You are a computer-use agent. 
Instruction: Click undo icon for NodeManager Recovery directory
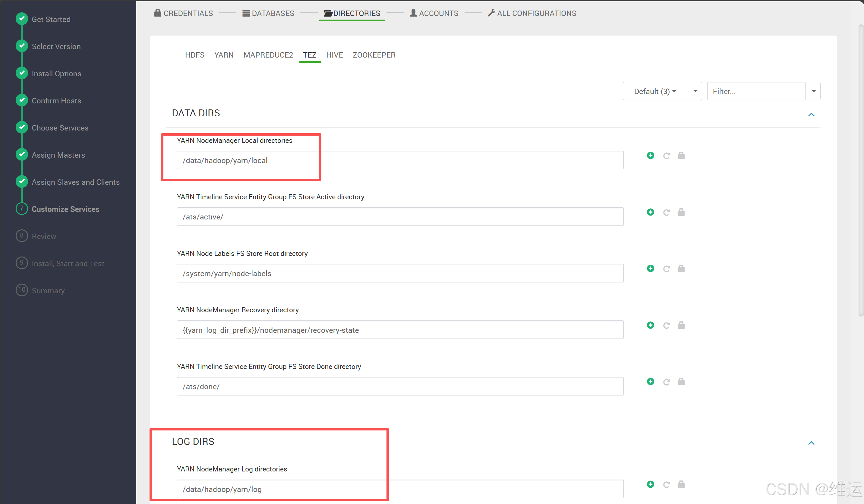666,325
